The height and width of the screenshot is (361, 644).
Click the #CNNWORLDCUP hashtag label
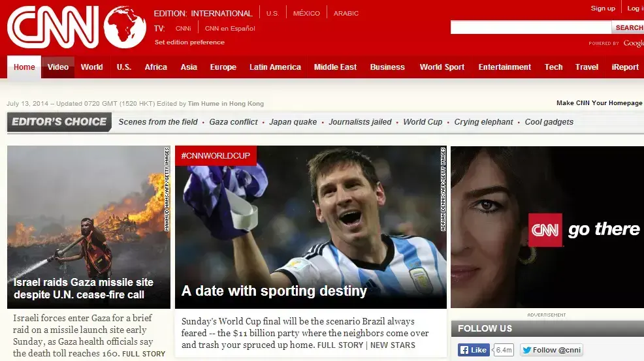216,155
